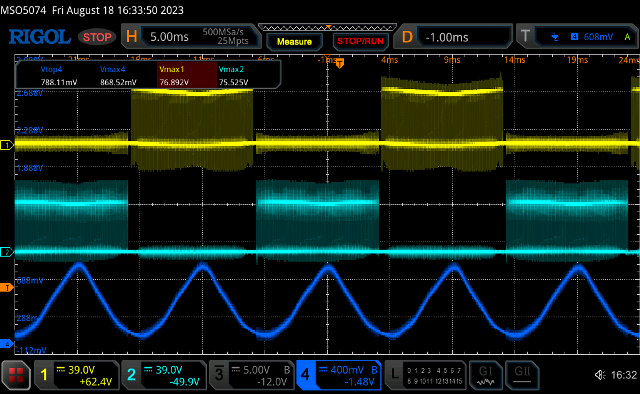640x394 pixels.
Task: Click the orange T trigger level marker
Action: click(x=7, y=288)
